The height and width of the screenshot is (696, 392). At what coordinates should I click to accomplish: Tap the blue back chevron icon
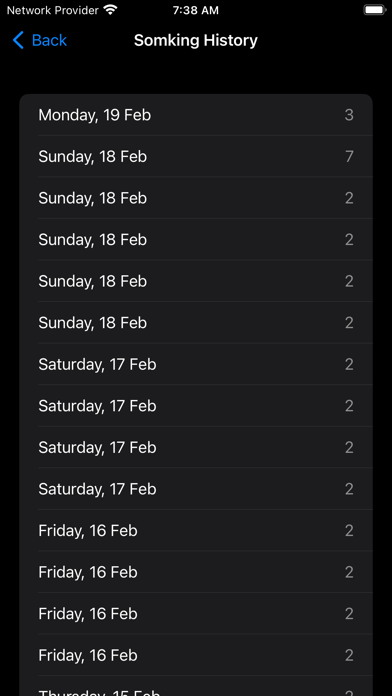click(18, 40)
